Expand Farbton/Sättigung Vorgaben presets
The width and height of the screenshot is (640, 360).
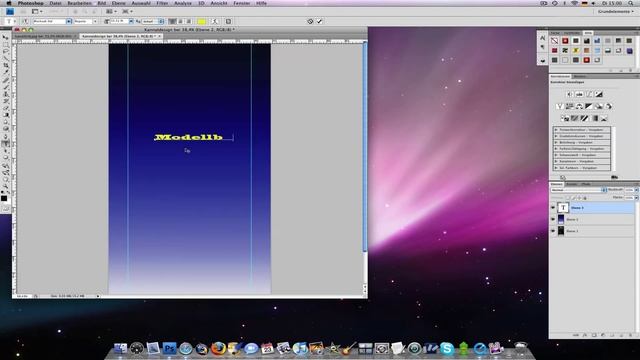(x=556, y=149)
